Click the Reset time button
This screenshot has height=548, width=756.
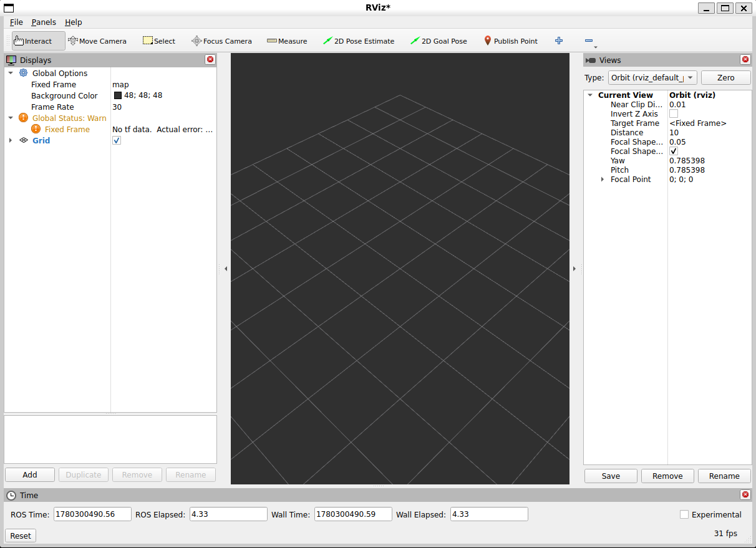tap(21, 536)
